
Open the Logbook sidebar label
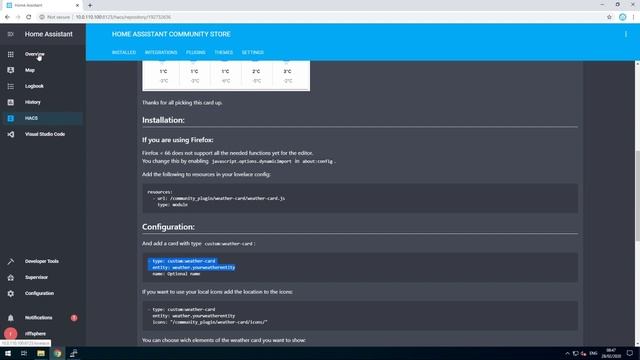34,86
